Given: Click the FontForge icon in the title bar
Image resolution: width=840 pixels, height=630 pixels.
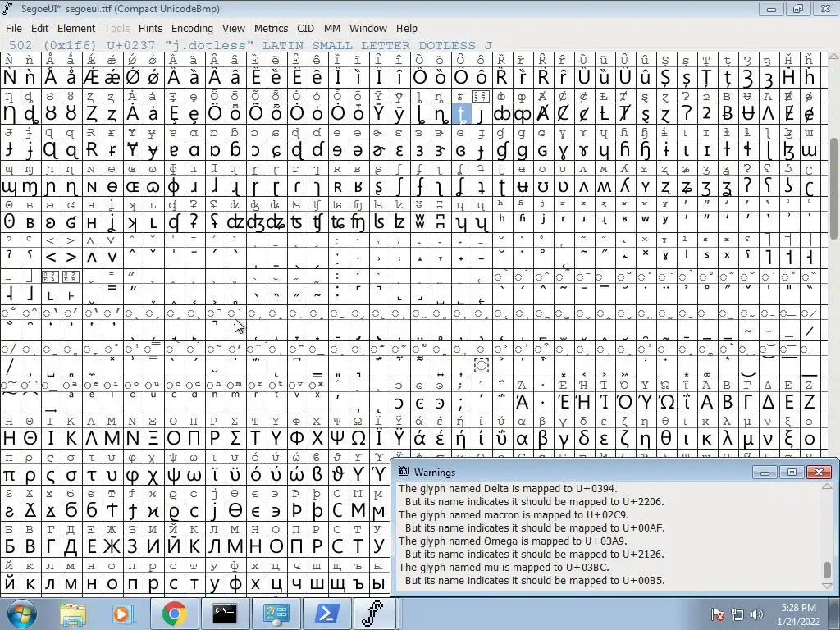Looking at the screenshot, I should (7, 8).
